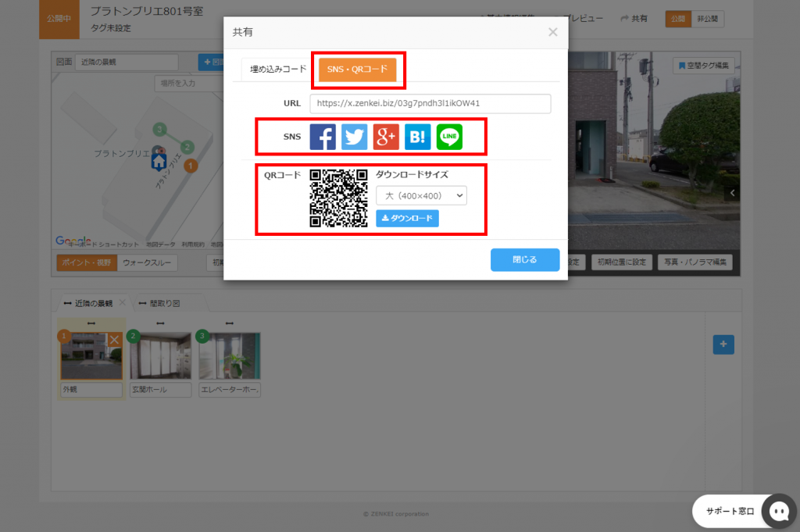This screenshot has width=800, height=532.
Task: Select map point marker 1
Action: tap(191, 166)
